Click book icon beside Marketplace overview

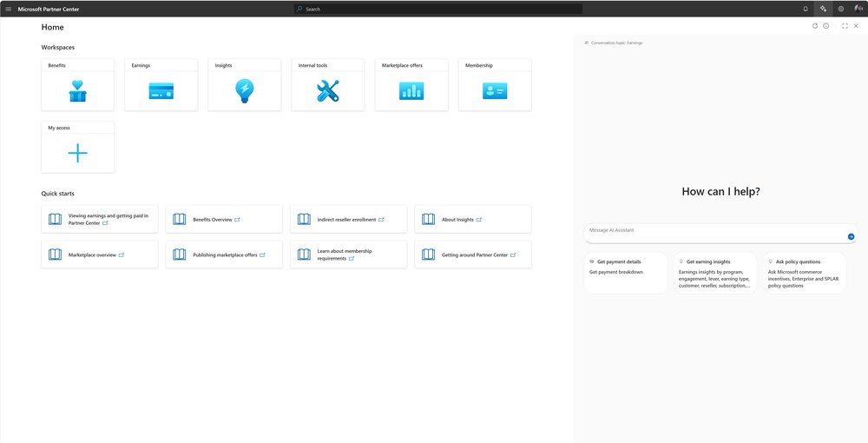click(x=55, y=255)
